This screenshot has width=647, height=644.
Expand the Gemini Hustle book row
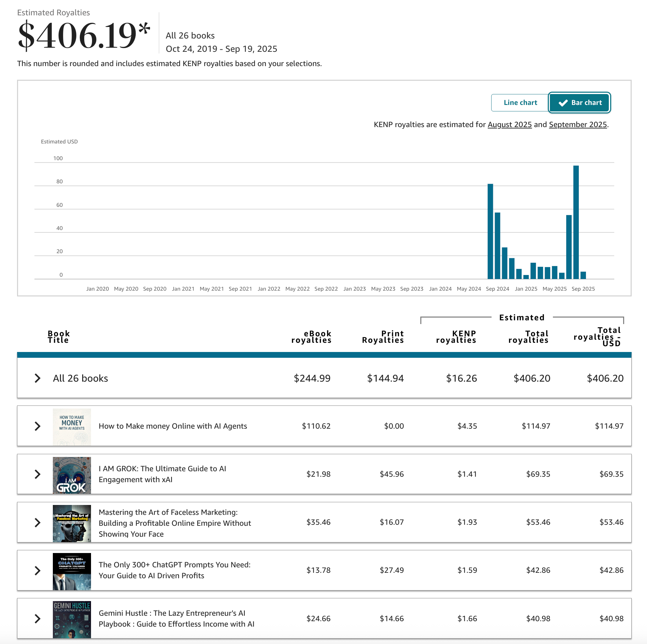click(37, 618)
